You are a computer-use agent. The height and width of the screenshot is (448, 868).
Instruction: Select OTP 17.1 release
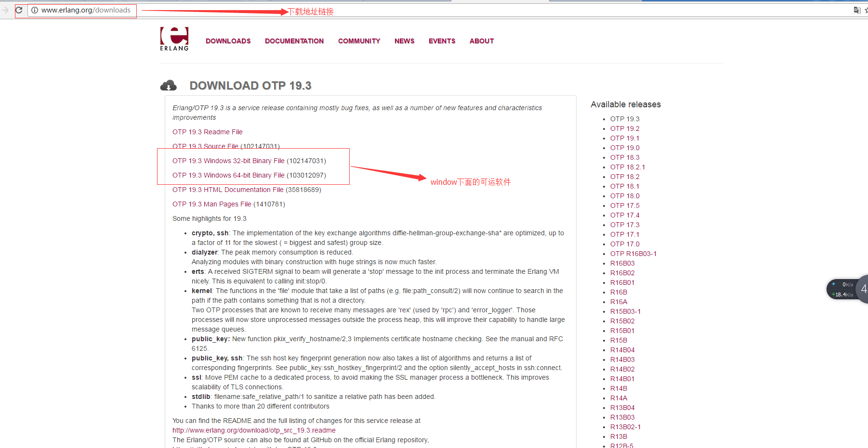pyautogui.click(x=625, y=234)
